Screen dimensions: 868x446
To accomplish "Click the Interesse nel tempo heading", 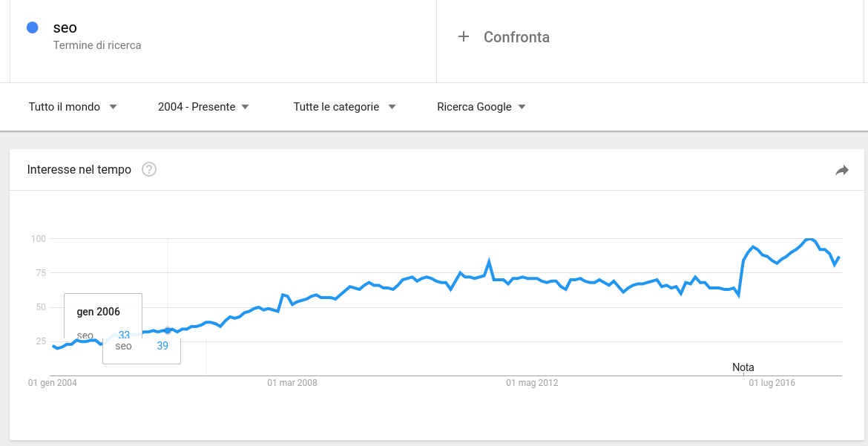I will point(79,169).
